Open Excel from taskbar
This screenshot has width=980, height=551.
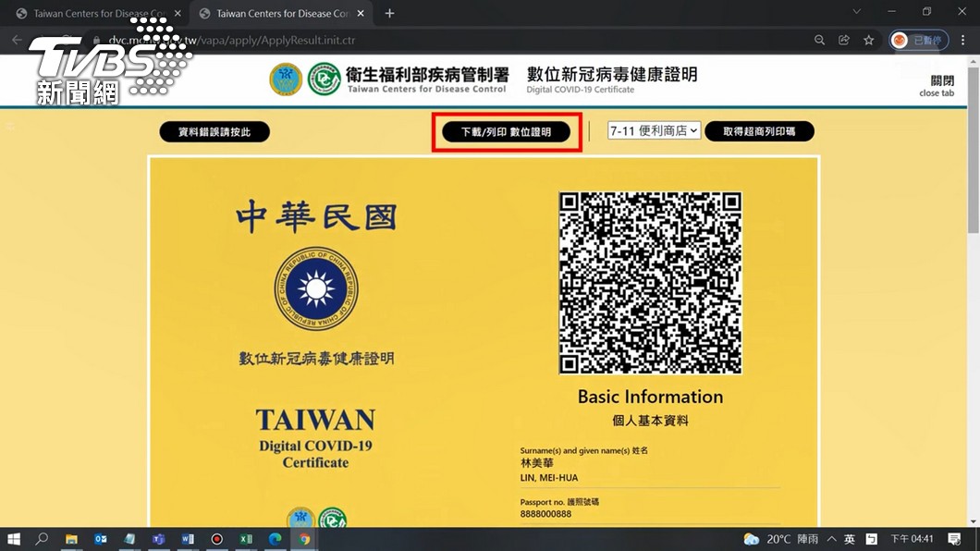(x=246, y=538)
